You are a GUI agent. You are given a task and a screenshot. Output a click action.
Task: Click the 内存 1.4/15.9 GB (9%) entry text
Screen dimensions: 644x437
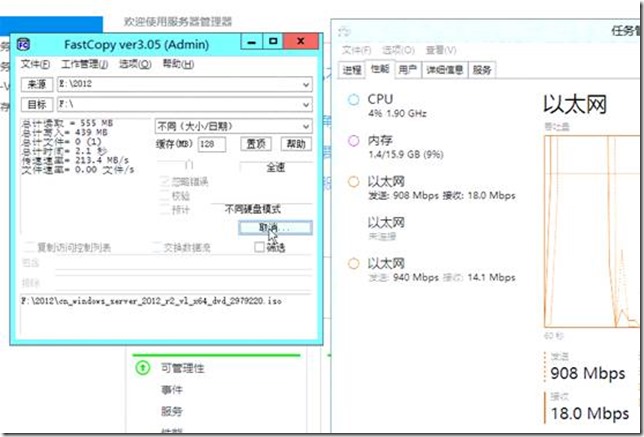[406, 147]
